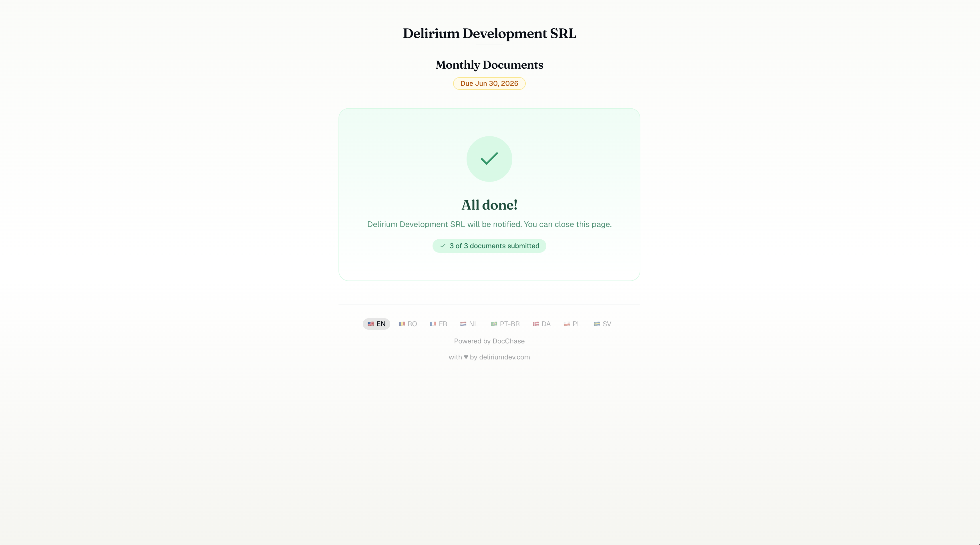Click the small check icon in submitted badge

(443, 246)
